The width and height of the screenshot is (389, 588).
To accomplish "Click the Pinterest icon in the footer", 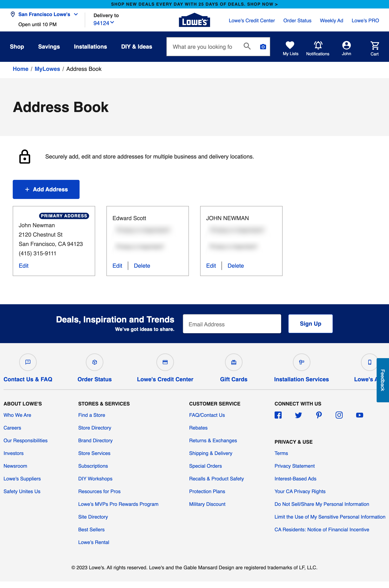I will (x=319, y=415).
